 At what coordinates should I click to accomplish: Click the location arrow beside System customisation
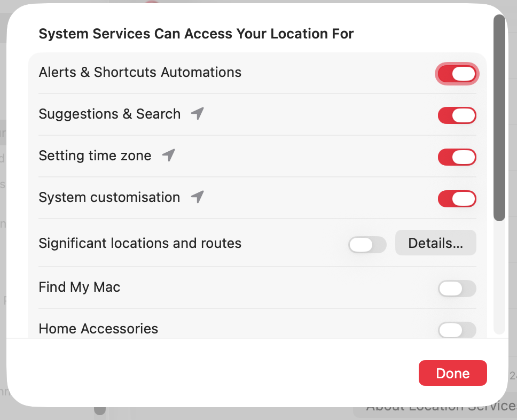click(197, 197)
